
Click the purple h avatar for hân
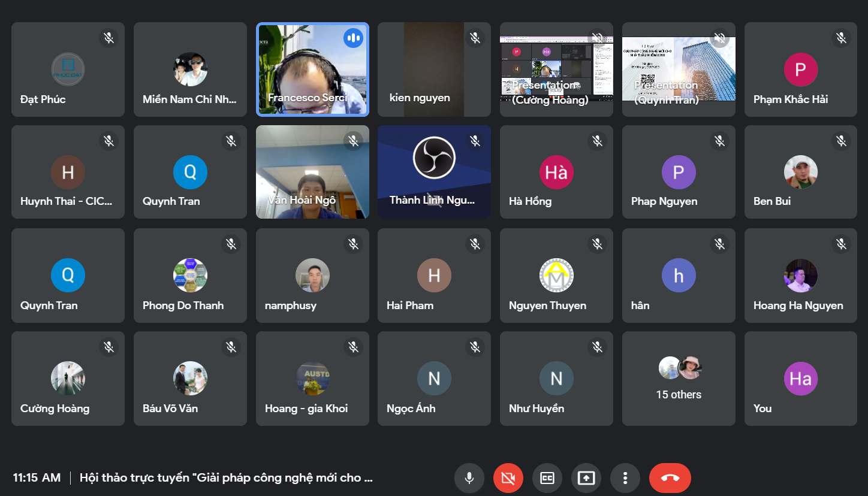[679, 276]
